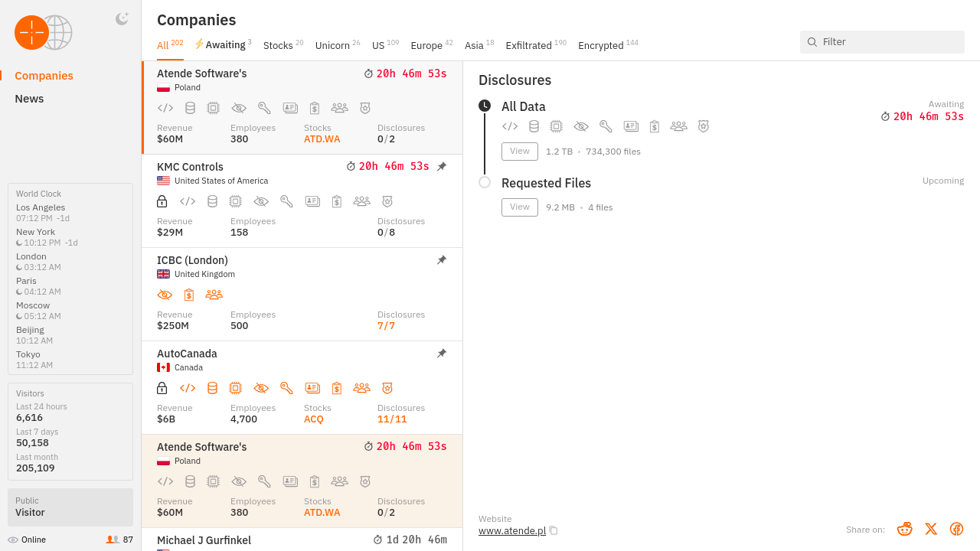
Task: Select the Requested Files timeline marker
Action: (485, 182)
